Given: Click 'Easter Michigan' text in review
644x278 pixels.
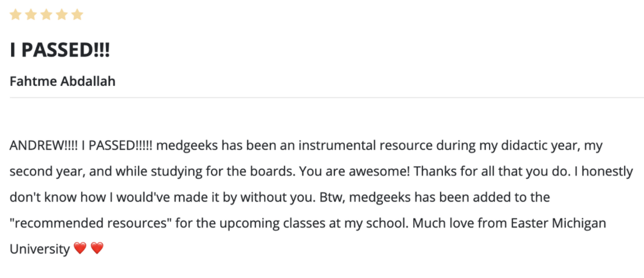Looking at the screenshot, I should point(559,223).
